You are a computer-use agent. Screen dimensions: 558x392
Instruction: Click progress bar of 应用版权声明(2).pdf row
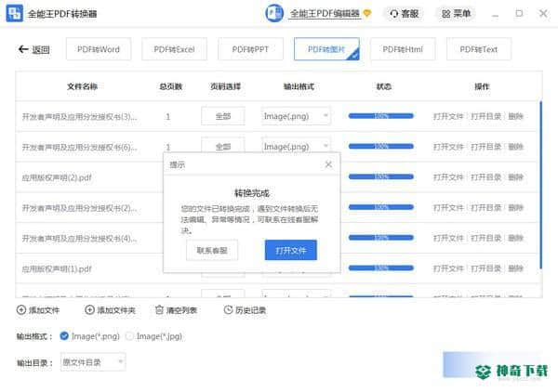coord(380,176)
